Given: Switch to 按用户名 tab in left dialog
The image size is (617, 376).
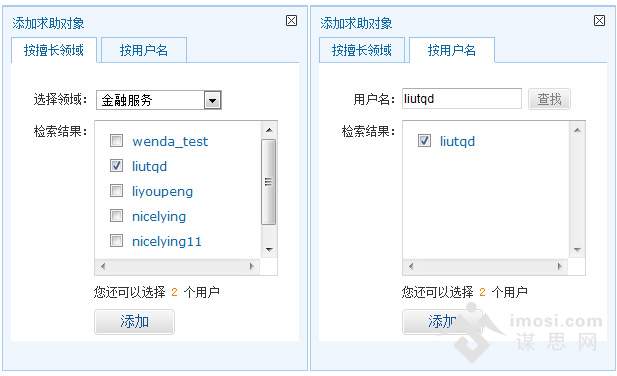Looking at the screenshot, I should click(x=144, y=50).
